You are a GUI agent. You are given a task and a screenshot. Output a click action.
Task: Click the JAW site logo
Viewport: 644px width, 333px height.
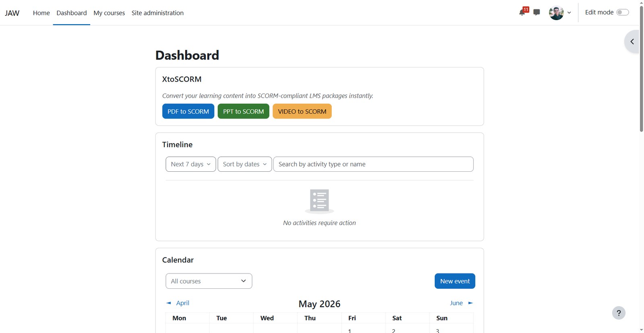click(x=12, y=13)
